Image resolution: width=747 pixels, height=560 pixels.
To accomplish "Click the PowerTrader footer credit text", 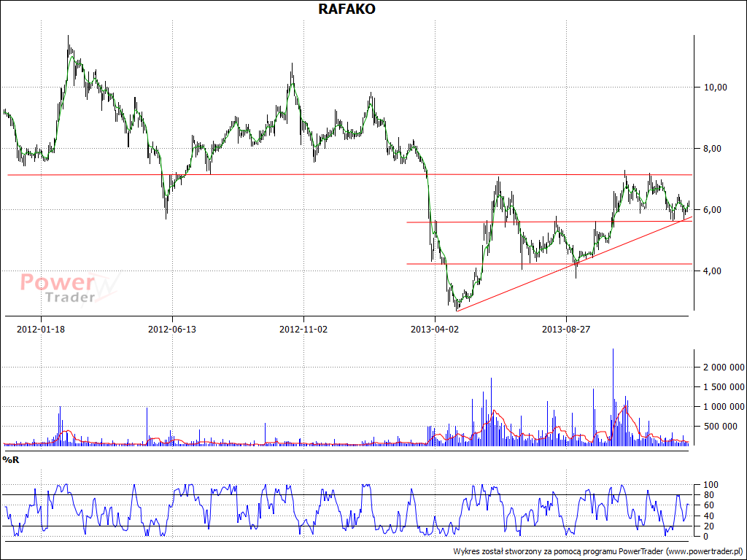I will tap(598, 551).
